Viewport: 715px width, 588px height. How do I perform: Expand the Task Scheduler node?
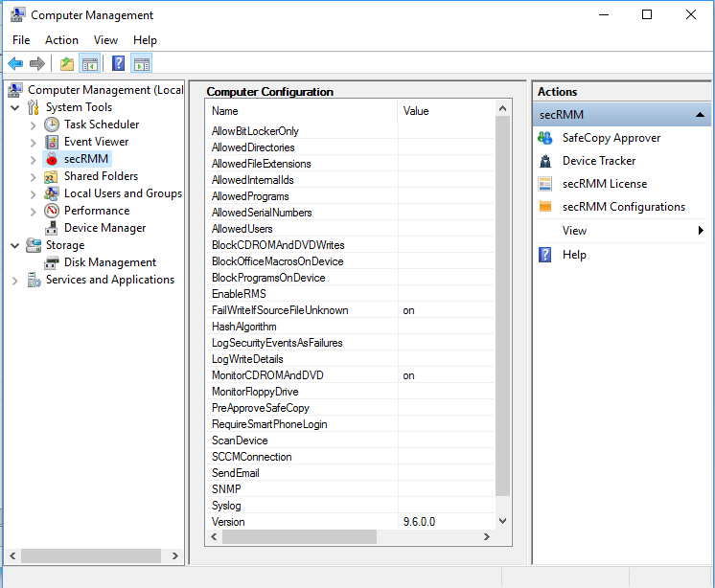coord(33,125)
